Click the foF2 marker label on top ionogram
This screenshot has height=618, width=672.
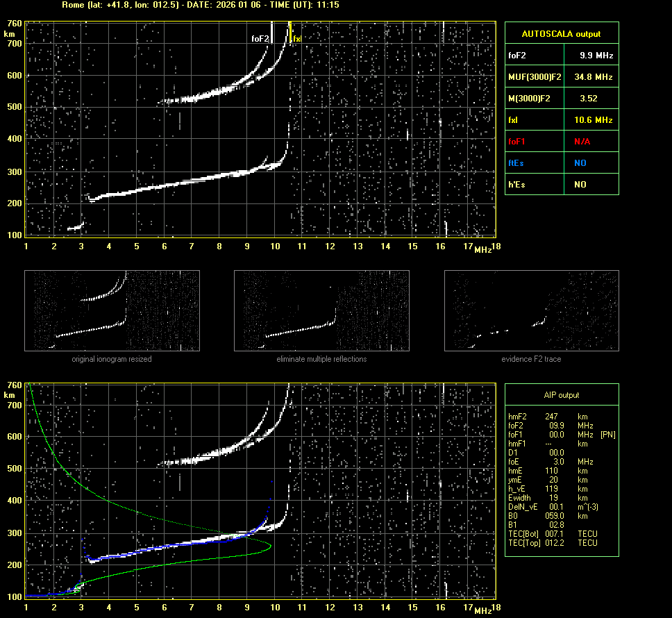tap(260, 40)
